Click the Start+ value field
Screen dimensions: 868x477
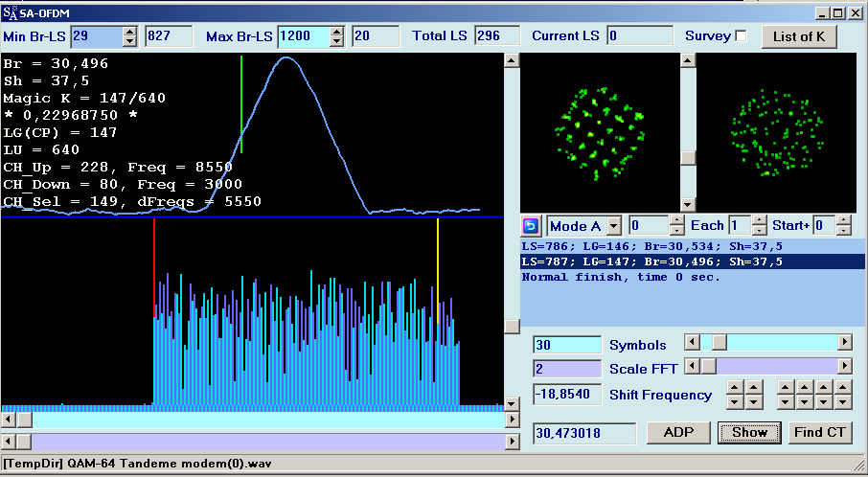825,226
